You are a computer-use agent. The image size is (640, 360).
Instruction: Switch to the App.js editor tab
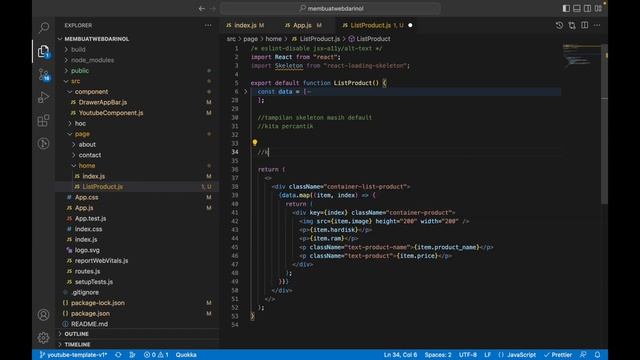coord(302,25)
